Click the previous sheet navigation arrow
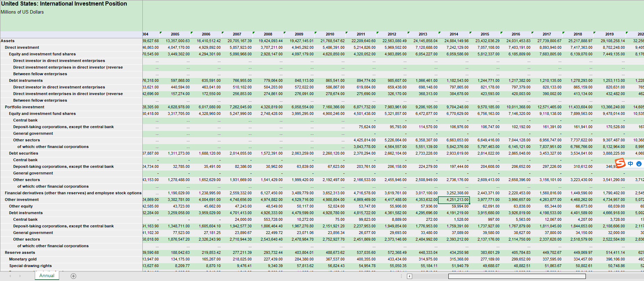The width and height of the screenshot is (644, 281). (10, 276)
